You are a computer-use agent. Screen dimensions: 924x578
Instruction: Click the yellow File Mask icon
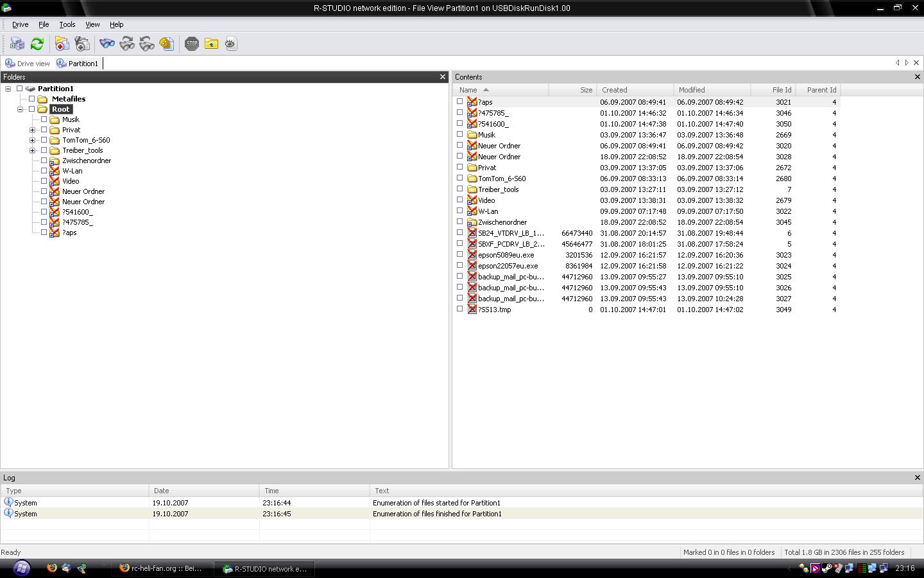pos(167,44)
